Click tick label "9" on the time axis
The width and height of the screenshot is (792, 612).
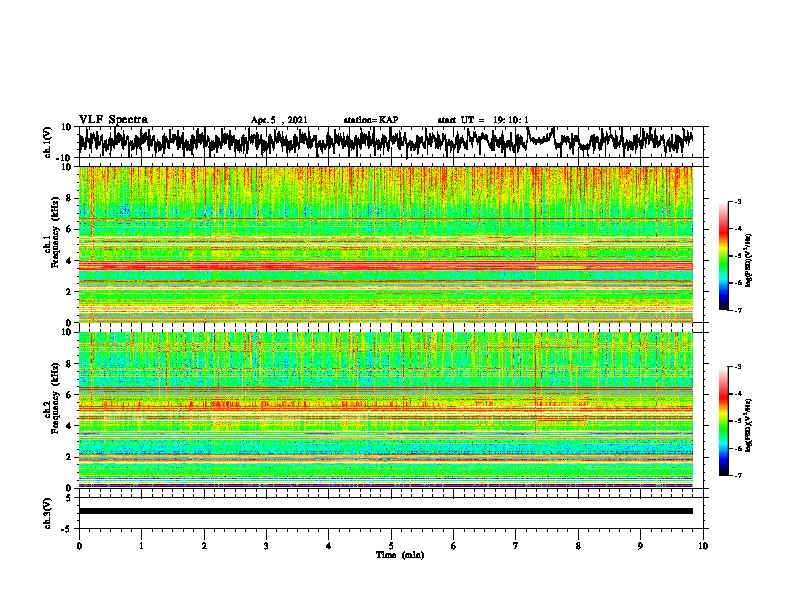[x=640, y=546]
